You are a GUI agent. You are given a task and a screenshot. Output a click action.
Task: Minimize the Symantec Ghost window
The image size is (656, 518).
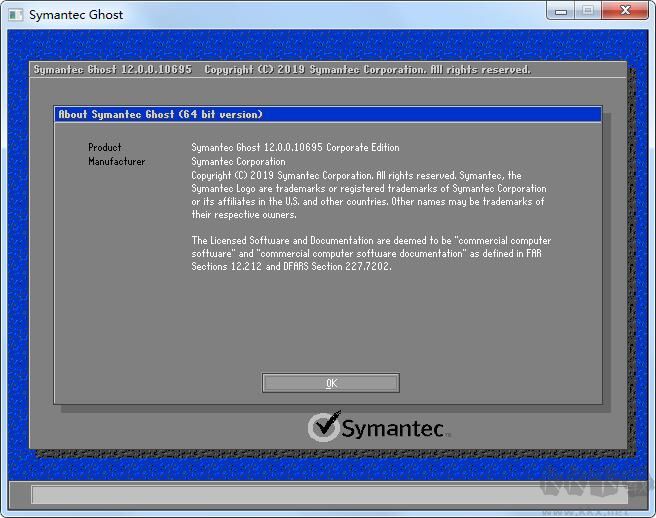point(561,11)
